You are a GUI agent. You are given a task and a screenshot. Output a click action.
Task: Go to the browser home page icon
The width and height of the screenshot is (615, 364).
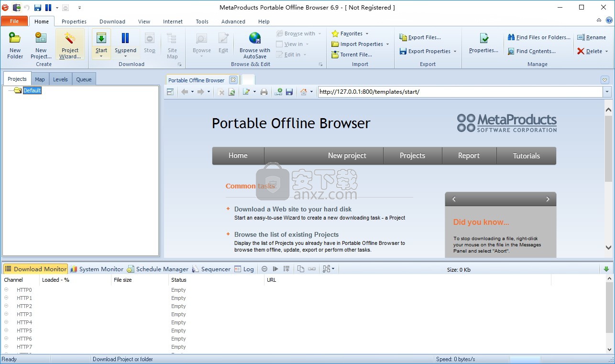(303, 92)
